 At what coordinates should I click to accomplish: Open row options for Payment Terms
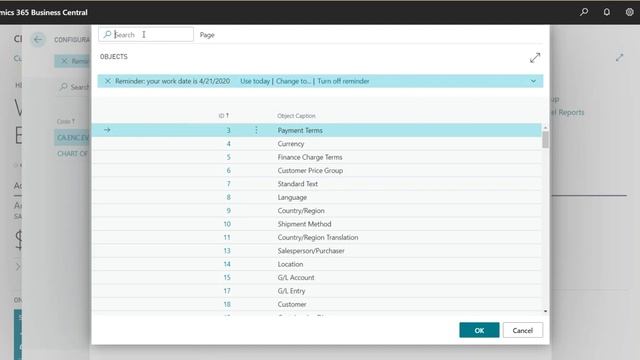tap(256, 130)
